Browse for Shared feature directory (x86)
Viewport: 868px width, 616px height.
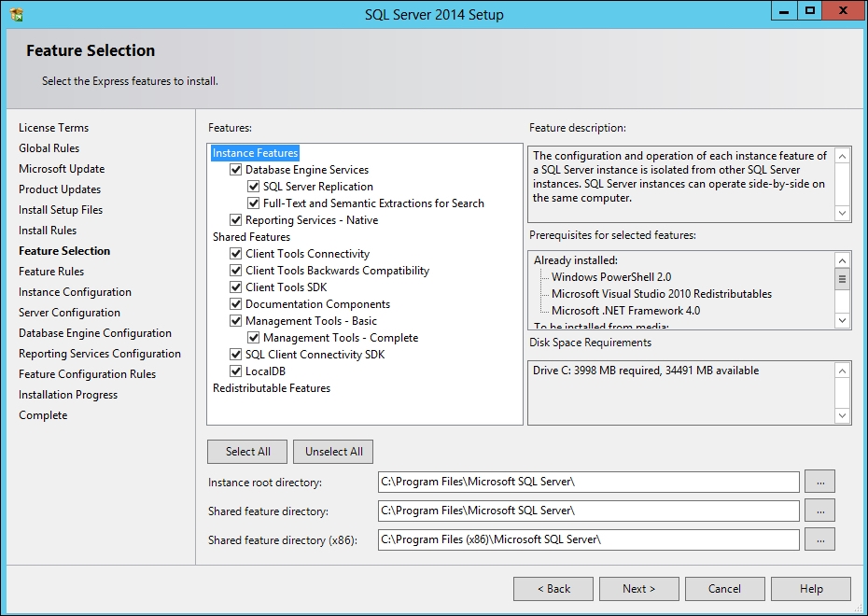pyautogui.click(x=819, y=539)
